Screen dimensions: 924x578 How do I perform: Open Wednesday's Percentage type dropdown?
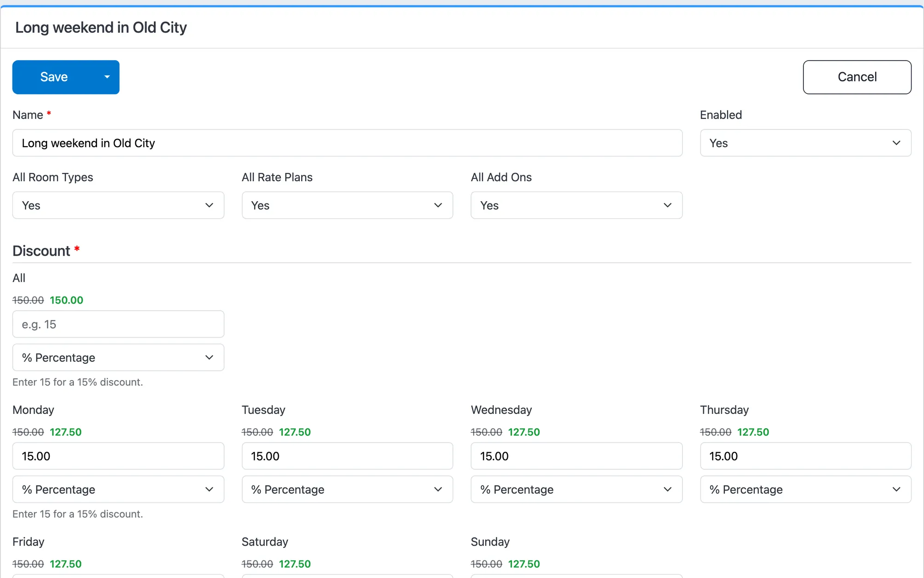[x=577, y=489]
